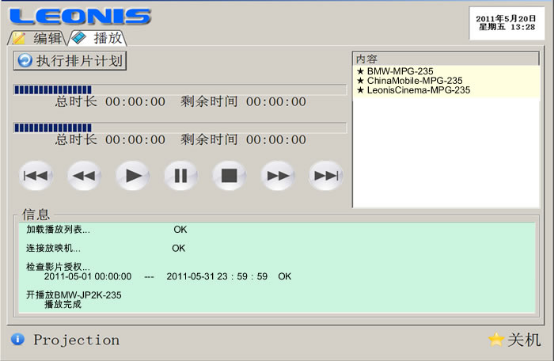Click the date and time display box

click(x=507, y=23)
